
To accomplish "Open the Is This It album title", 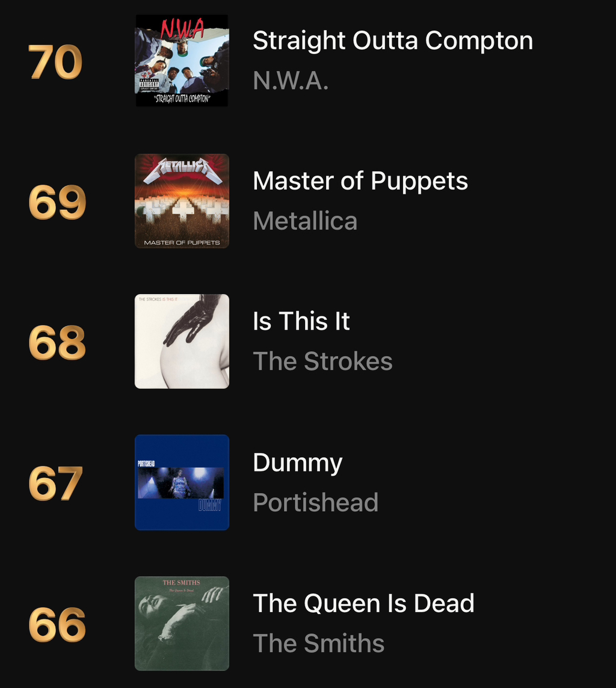I will (301, 321).
